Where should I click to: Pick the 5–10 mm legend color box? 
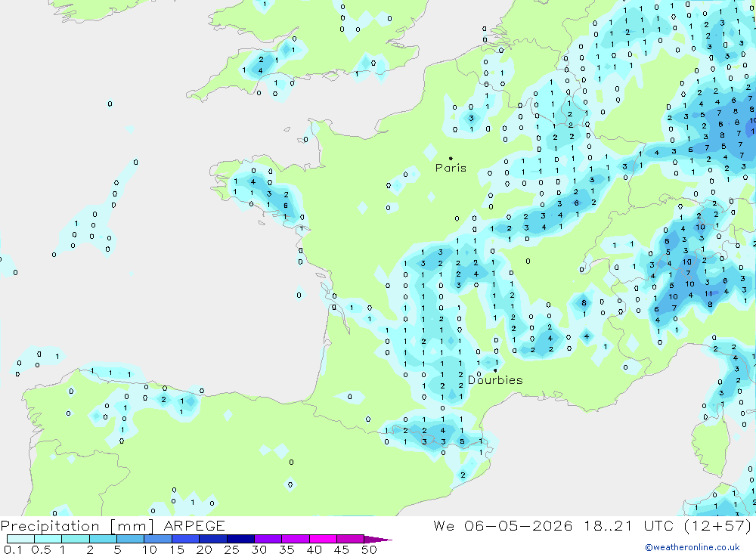[x=130, y=539]
